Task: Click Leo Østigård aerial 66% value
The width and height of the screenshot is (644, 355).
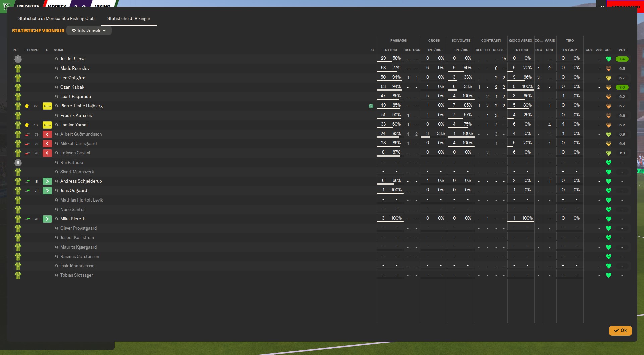Action: pyautogui.click(x=527, y=77)
